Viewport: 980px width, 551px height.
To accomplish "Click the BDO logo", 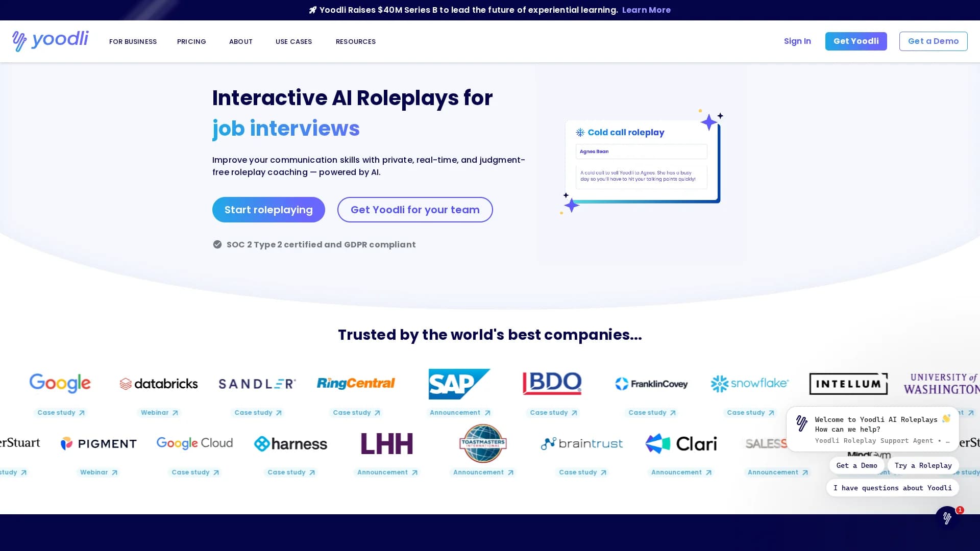I will click(x=552, y=383).
